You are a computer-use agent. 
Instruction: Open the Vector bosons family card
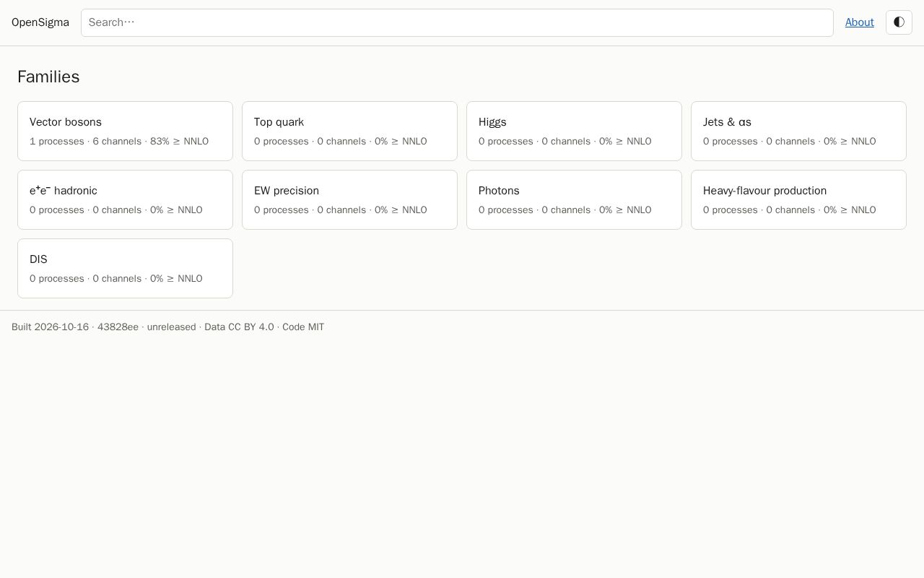(x=125, y=131)
